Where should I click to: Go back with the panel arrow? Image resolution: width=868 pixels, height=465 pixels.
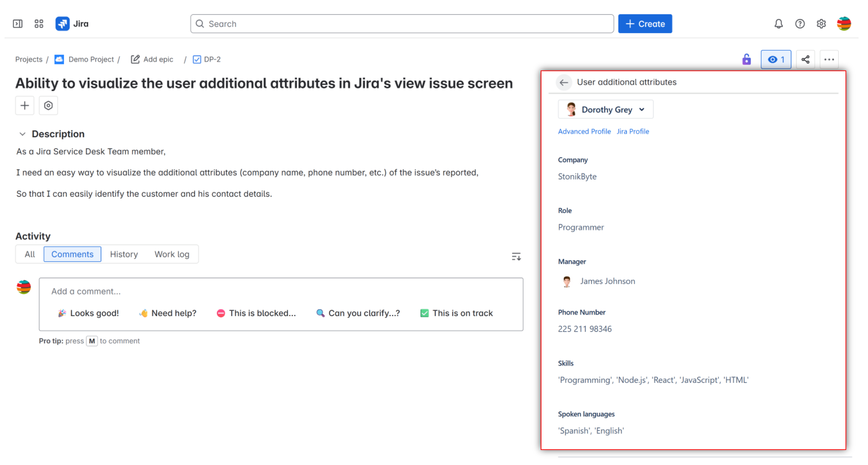pyautogui.click(x=564, y=82)
